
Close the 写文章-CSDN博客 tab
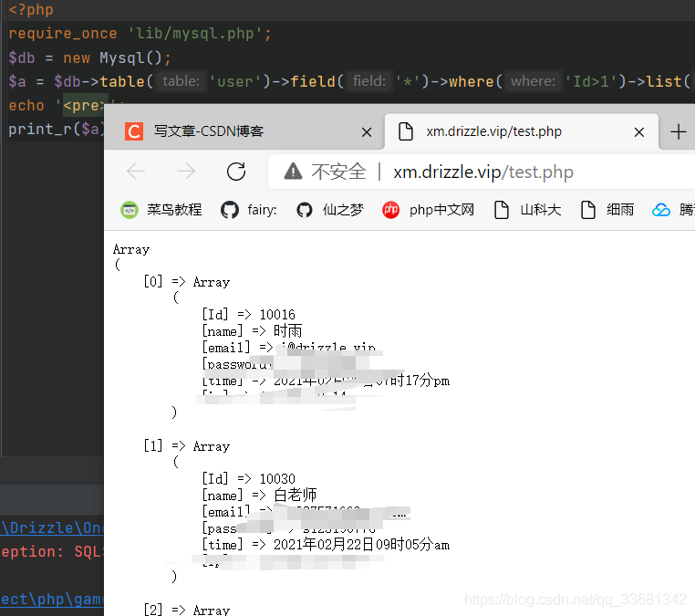tap(367, 132)
